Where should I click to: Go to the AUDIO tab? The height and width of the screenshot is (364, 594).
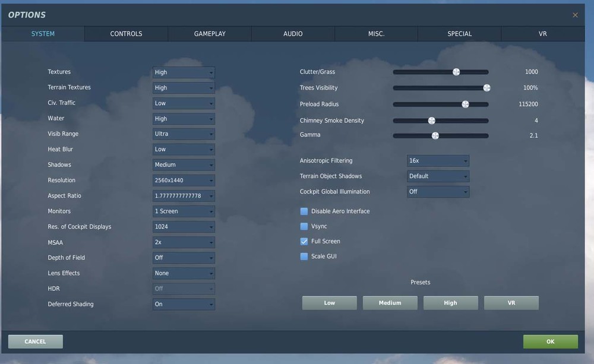[293, 34]
